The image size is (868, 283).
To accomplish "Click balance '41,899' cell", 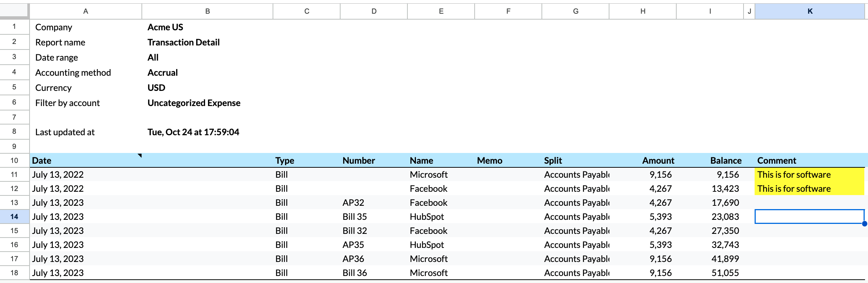I will pyautogui.click(x=710, y=259).
